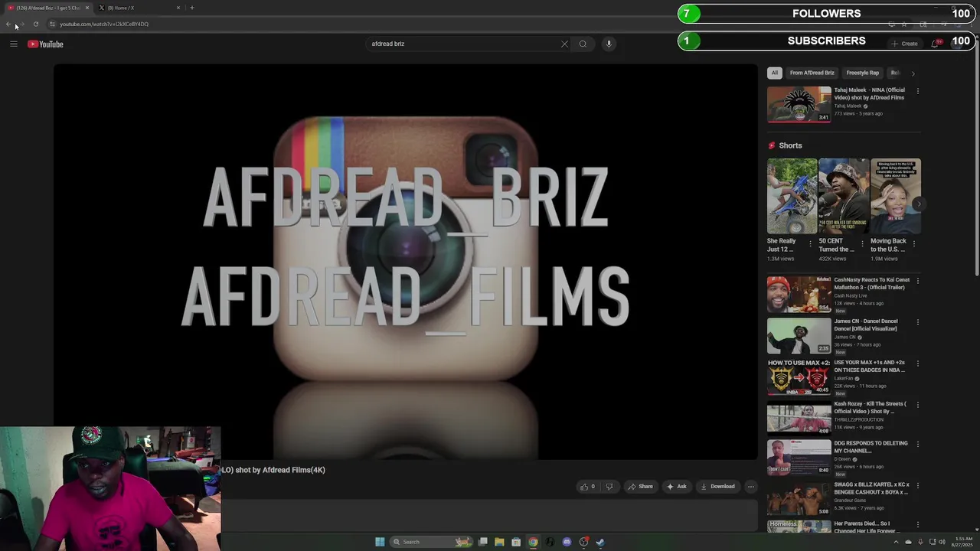Switch to Chrome in the taskbar

[533, 542]
